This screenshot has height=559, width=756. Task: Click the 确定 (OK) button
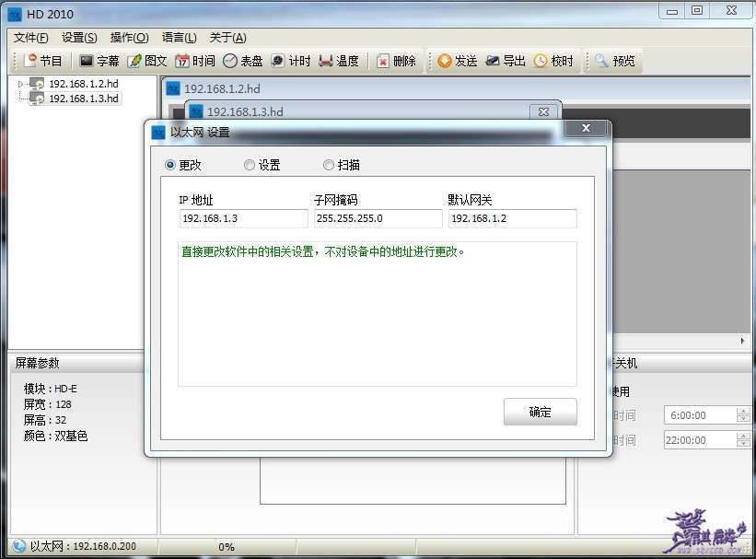540,412
